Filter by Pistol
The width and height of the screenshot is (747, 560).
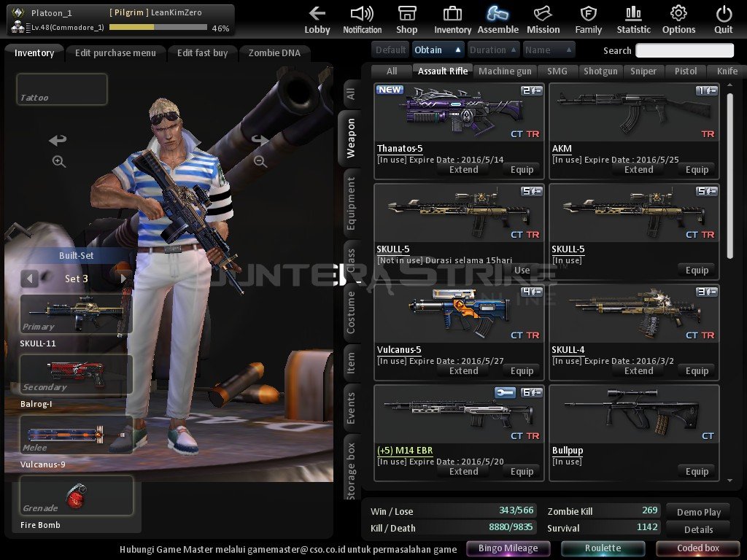(x=686, y=71)
